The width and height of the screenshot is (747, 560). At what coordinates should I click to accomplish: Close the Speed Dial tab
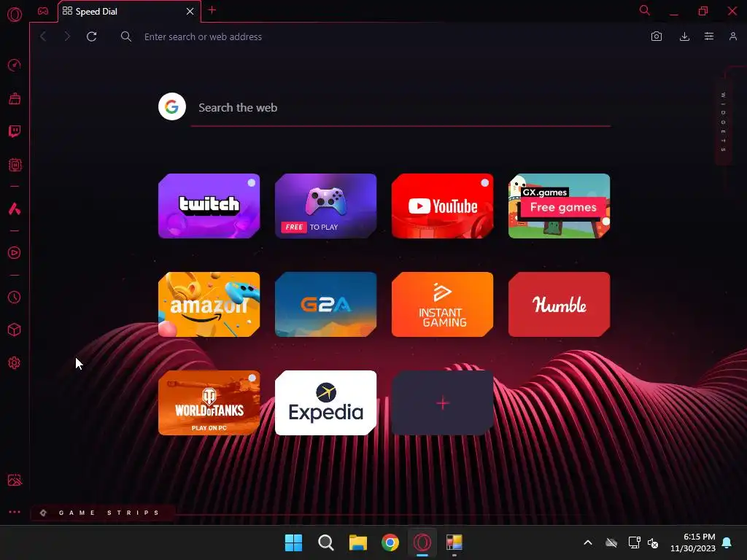190,11
